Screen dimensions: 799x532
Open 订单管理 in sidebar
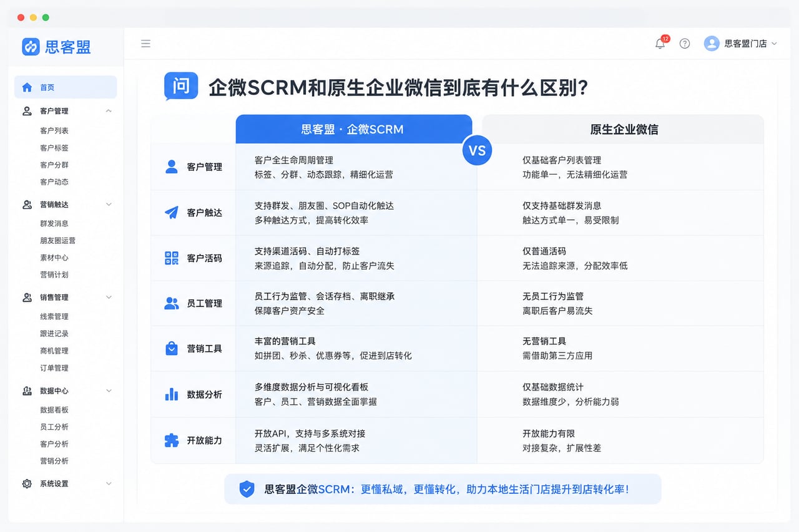(x=54, y=368)
